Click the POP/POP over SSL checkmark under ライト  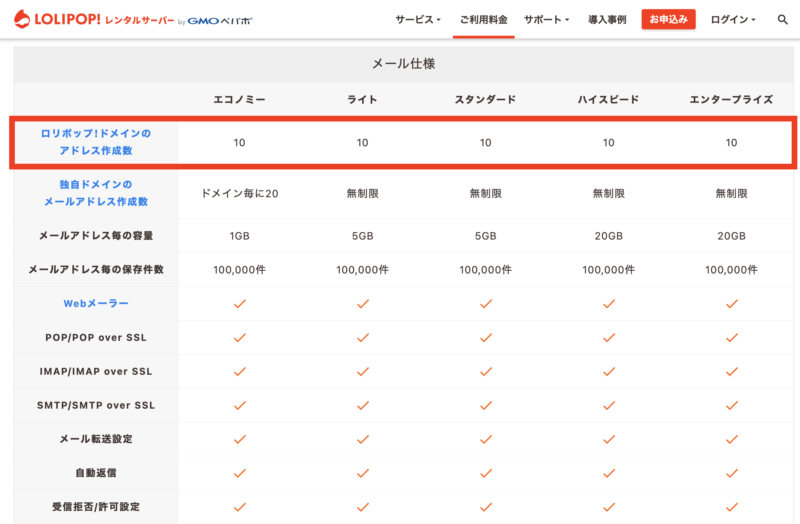click(x=363, y=338)
